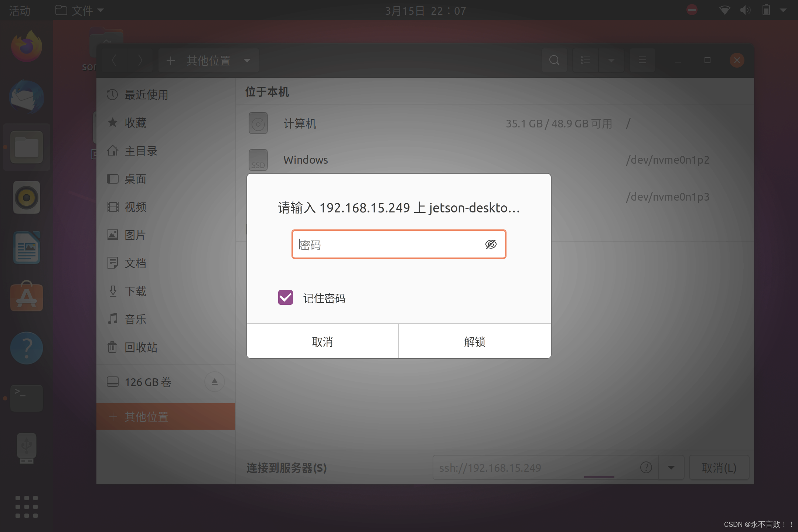
Task: Expand the system menu arrow in the top bar
Action: [x=783, y=10]
